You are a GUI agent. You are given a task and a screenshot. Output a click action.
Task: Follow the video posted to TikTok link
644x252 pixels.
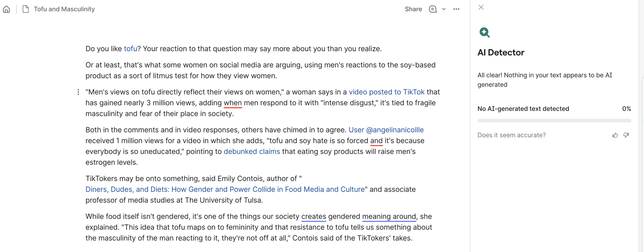coord(387,92)
